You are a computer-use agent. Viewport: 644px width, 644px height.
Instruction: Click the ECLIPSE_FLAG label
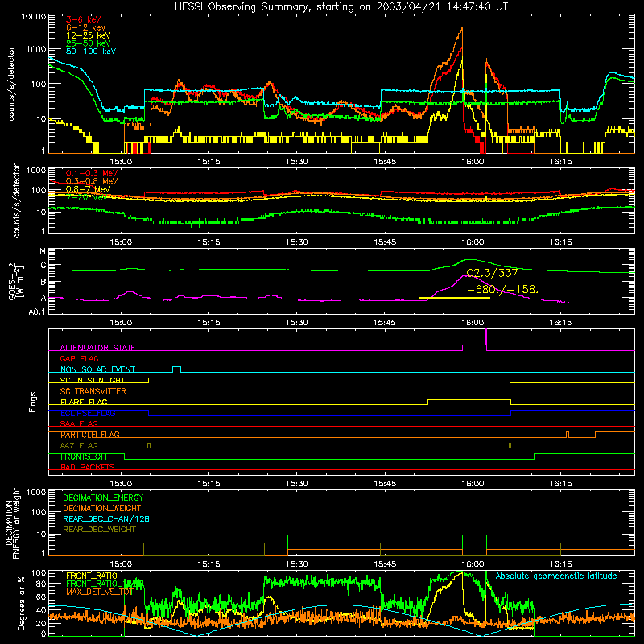tap(88, 413)
